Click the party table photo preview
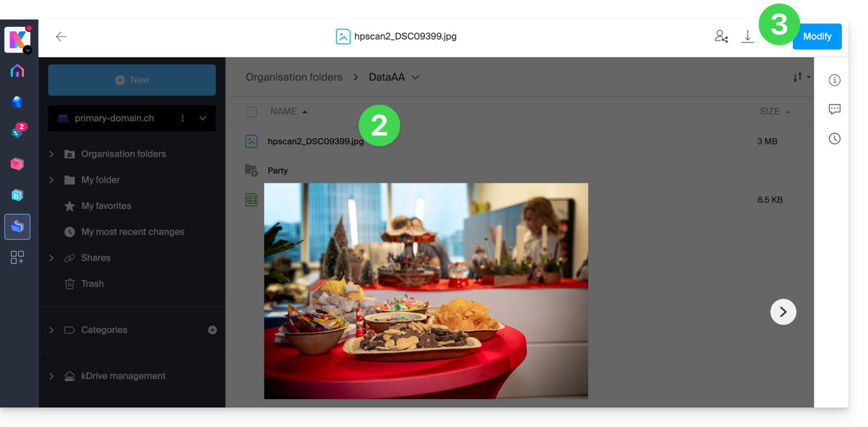Screen dimensions: 868x427 point(426,291)
